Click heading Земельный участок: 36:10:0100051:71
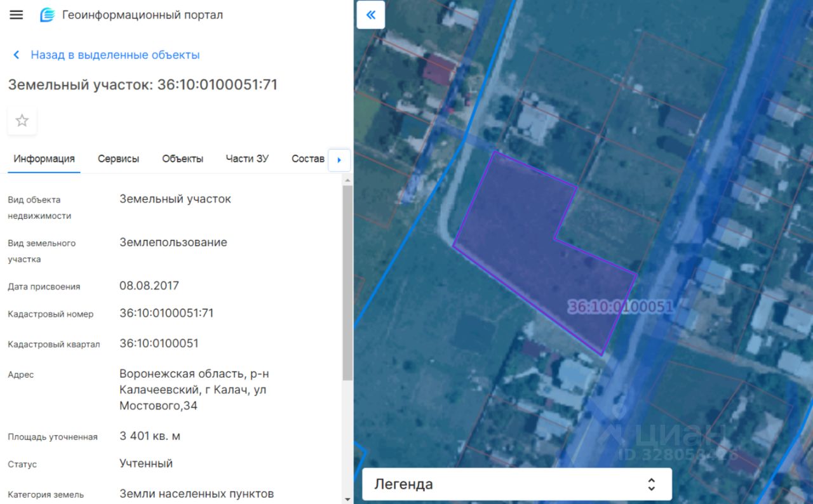Image resolution: width=813 pixels, height=504 pixels. (x=143, y=84)
